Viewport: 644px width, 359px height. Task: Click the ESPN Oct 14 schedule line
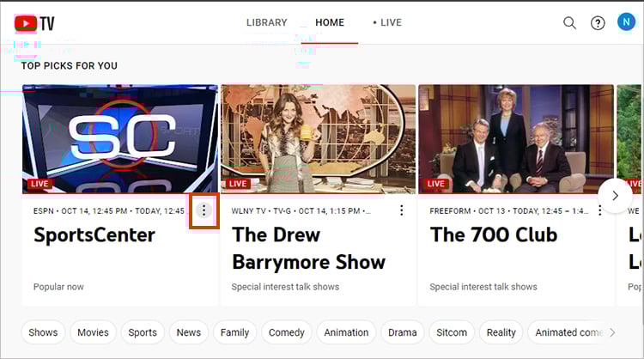pos(109,210)
